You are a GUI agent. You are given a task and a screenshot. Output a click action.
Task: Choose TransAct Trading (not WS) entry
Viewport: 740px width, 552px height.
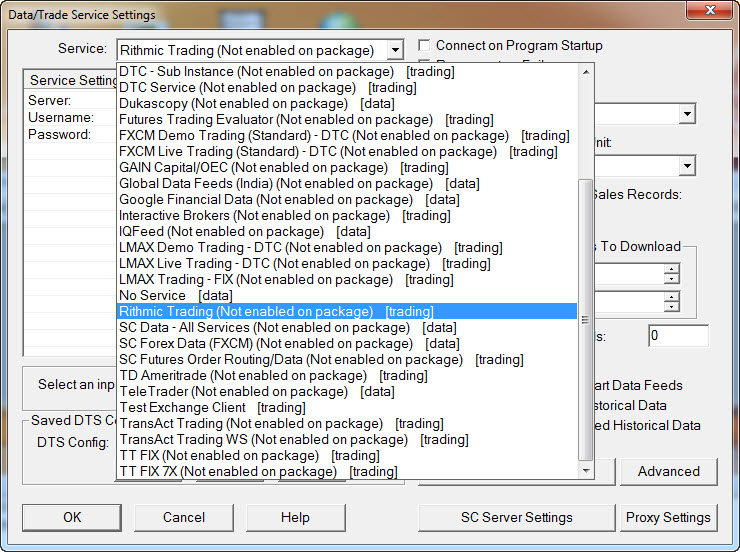(346, 424)
